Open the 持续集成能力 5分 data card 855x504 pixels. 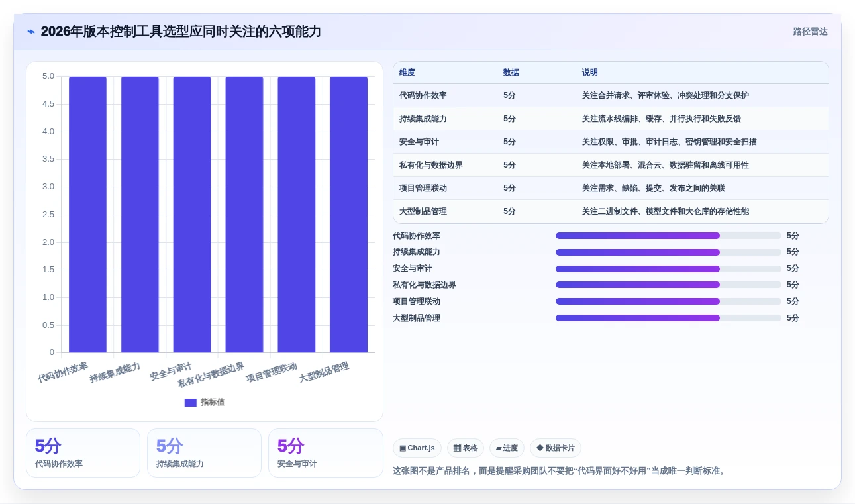[204, 453]
